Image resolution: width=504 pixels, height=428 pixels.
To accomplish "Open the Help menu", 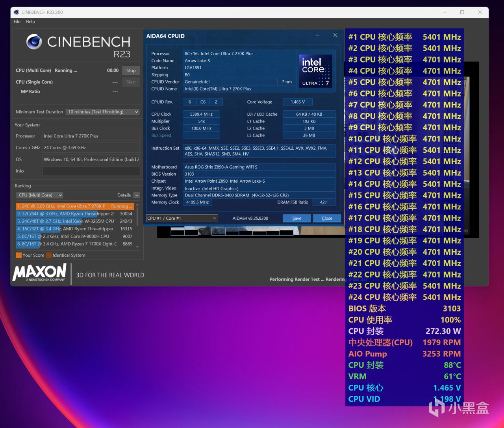I will coord(30,22).
